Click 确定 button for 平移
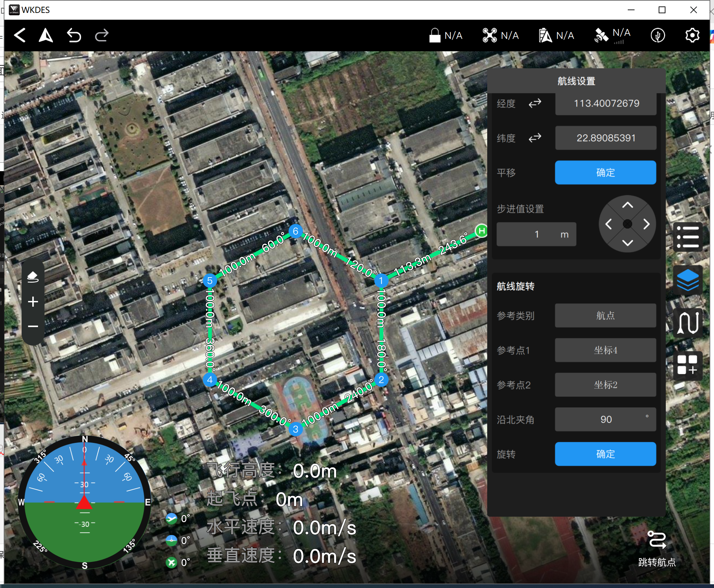The height and width of the screenshot is (588, 714). pos(605,173)
